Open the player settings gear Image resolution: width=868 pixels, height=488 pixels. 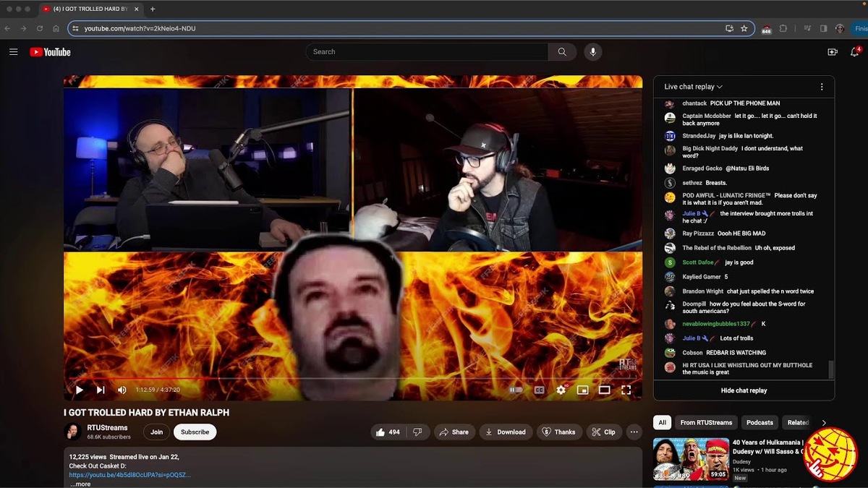pos(561,390)
